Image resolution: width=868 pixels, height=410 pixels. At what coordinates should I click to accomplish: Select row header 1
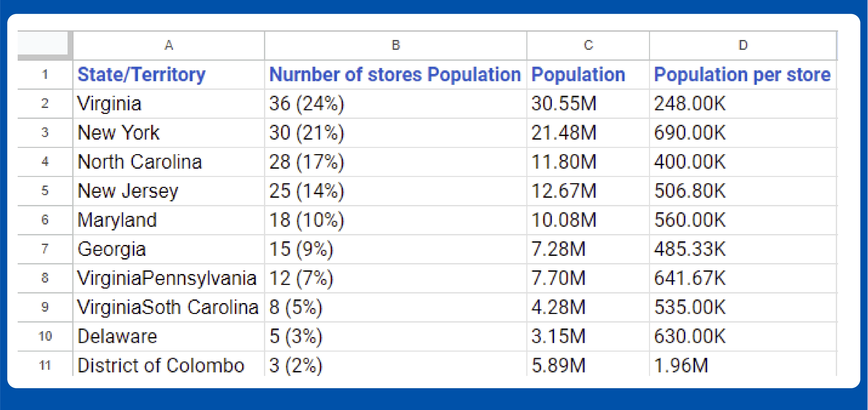pos(45,75)
